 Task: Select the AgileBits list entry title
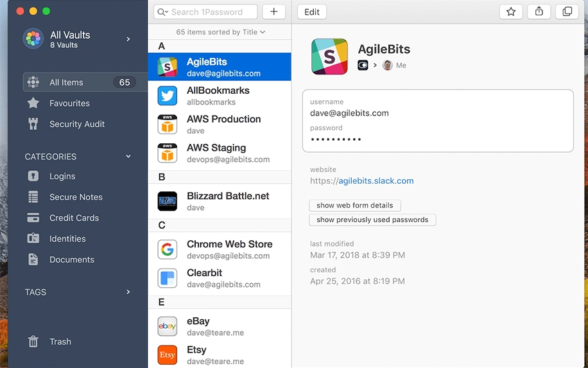(x=207, y=62)
